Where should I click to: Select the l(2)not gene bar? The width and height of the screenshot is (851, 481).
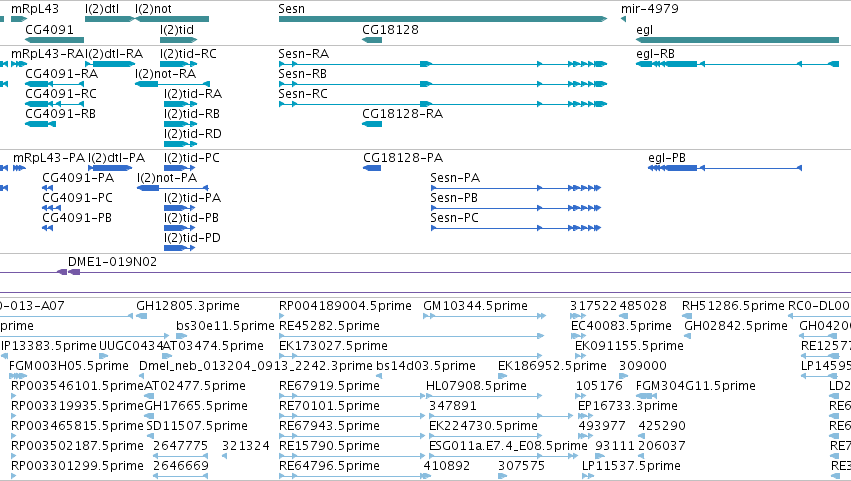[172, 19]
